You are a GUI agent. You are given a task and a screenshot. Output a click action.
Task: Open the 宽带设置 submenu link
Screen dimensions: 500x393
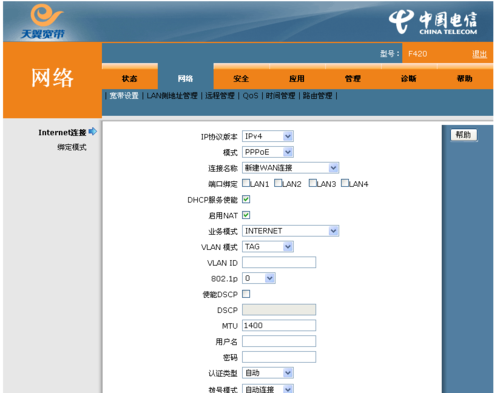(x=124, y=96)
